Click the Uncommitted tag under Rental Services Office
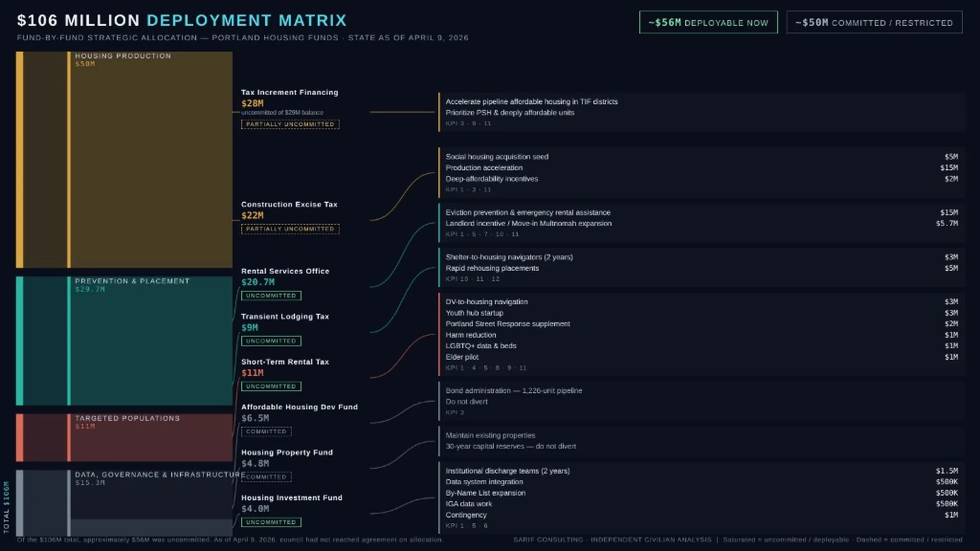 point(271,296)
